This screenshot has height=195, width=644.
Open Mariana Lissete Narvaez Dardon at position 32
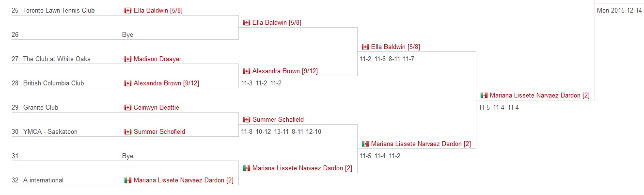[x=184, y=180]
